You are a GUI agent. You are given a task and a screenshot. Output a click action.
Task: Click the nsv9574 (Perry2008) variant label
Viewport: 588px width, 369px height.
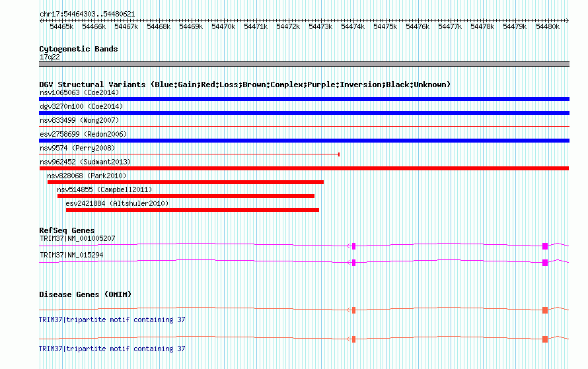click(x=77, y=148)
